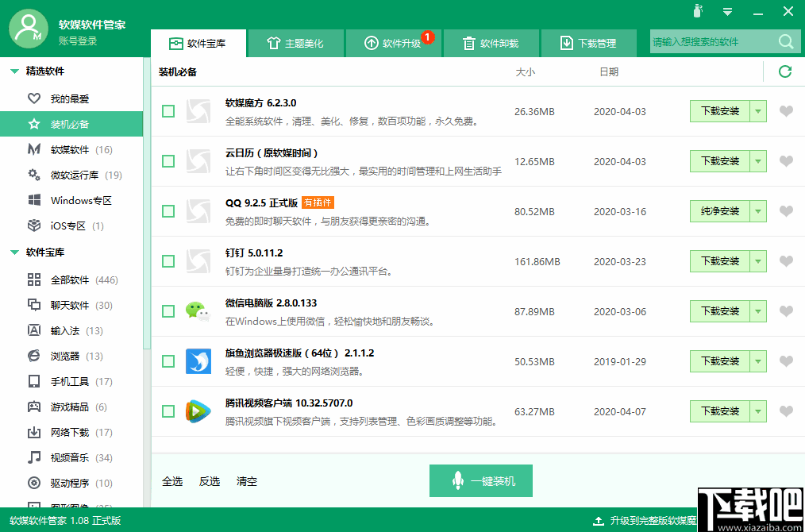Image resolution: width=805 pixels, height=532 pixels.
Task: Open 视频音乐 music category
Action: 71,458
